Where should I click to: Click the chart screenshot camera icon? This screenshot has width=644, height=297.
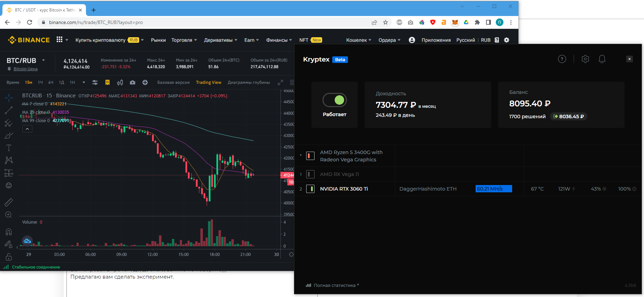click(133, 82)
